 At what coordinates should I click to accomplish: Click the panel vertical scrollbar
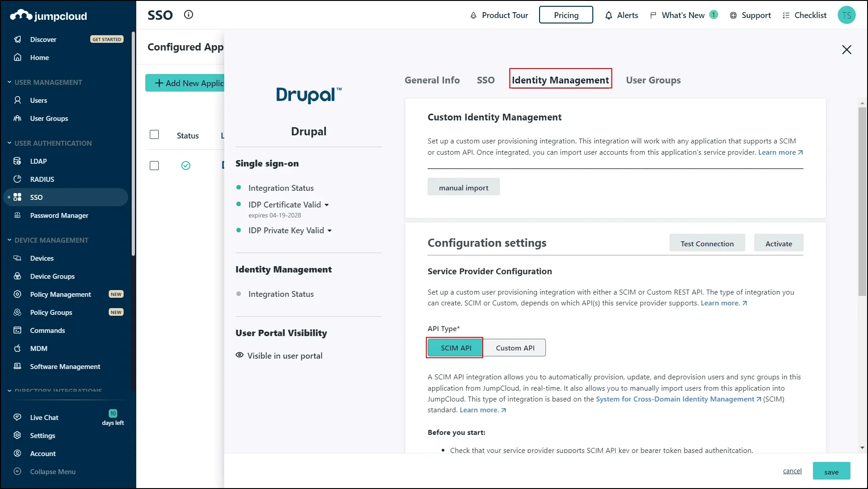pos(862,201)
